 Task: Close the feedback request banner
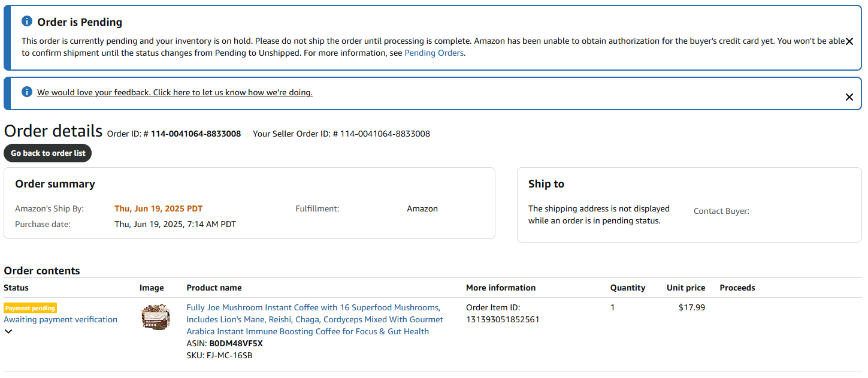click(849, 97)
